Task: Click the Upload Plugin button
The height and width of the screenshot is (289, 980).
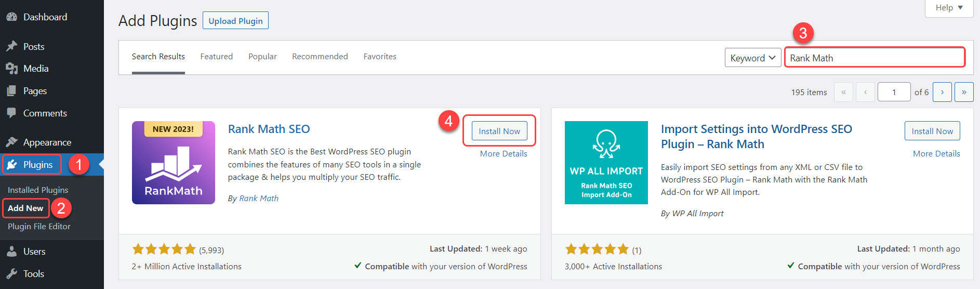Action: pyautogui.click(x=235, y=21)
